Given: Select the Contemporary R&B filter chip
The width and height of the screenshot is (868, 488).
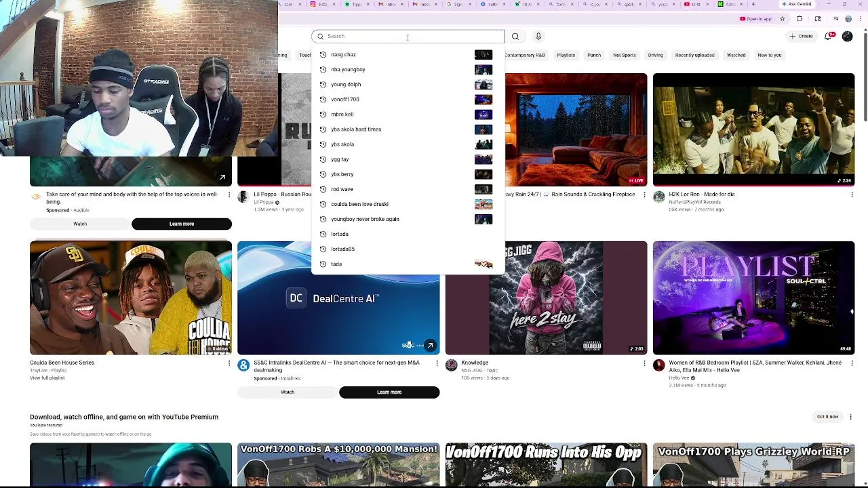Looking at the screenshot, I should point(525,55).
